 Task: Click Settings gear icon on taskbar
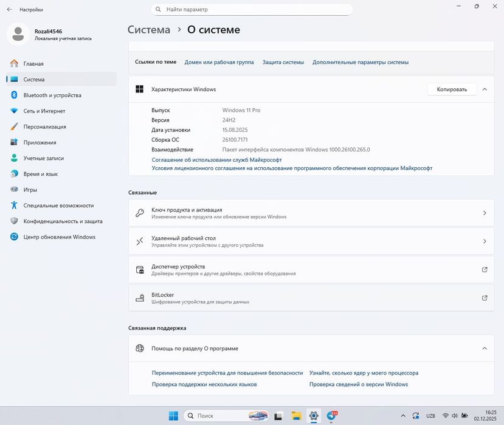pyautogui.click(x=314, y=416)
